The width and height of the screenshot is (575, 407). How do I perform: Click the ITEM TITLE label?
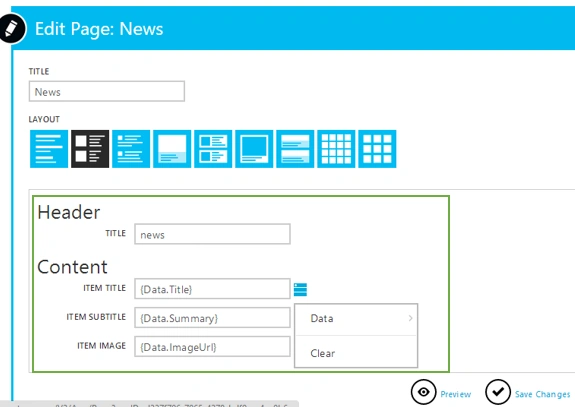[x=105, y=288]
